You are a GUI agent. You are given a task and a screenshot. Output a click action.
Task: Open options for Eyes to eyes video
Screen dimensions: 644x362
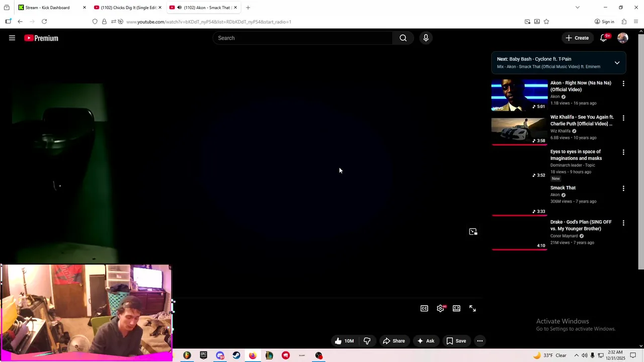pos(623,152)
